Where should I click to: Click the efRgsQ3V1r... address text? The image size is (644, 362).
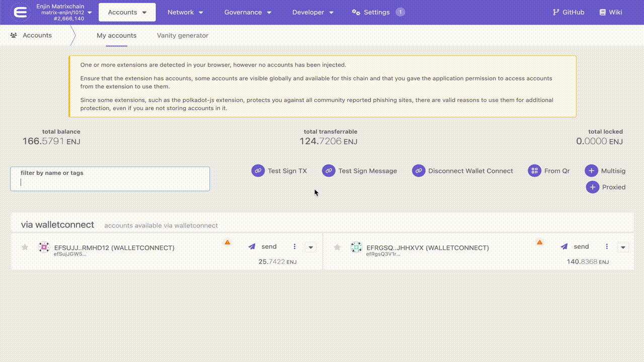[383, 254]
